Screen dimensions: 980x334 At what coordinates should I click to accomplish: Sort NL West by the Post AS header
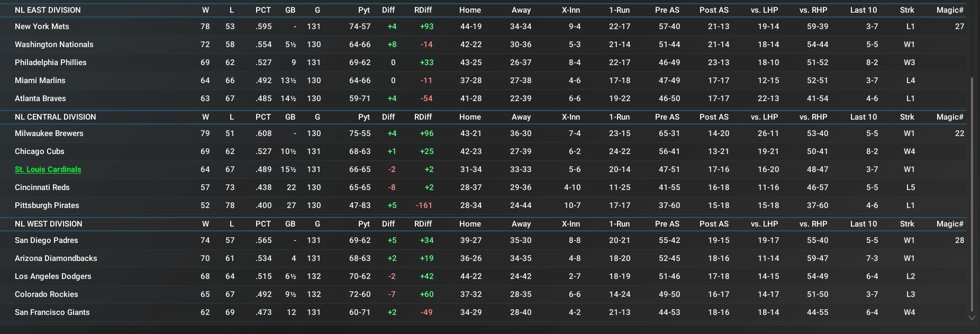[x=714, y=224]
